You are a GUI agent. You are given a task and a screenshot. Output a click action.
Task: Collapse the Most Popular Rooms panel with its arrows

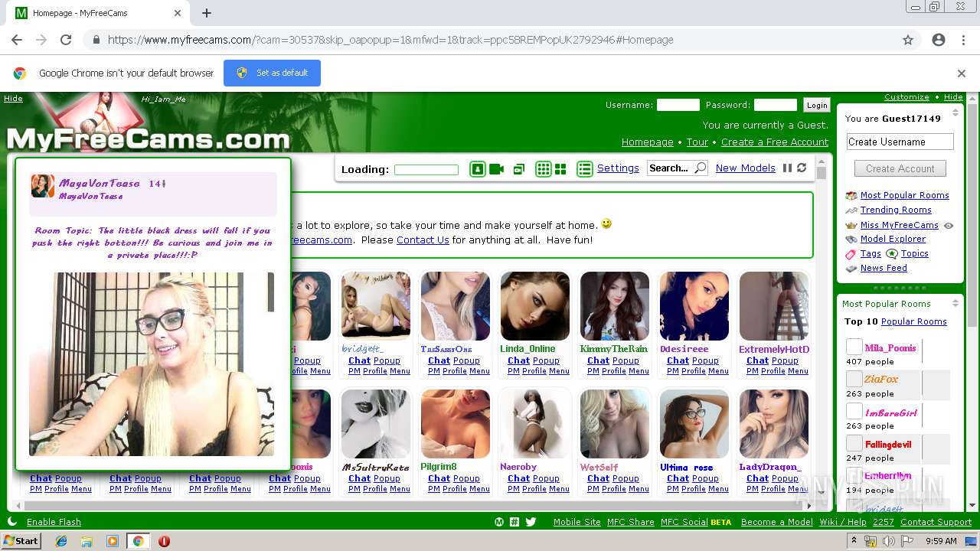pos(955,304)
